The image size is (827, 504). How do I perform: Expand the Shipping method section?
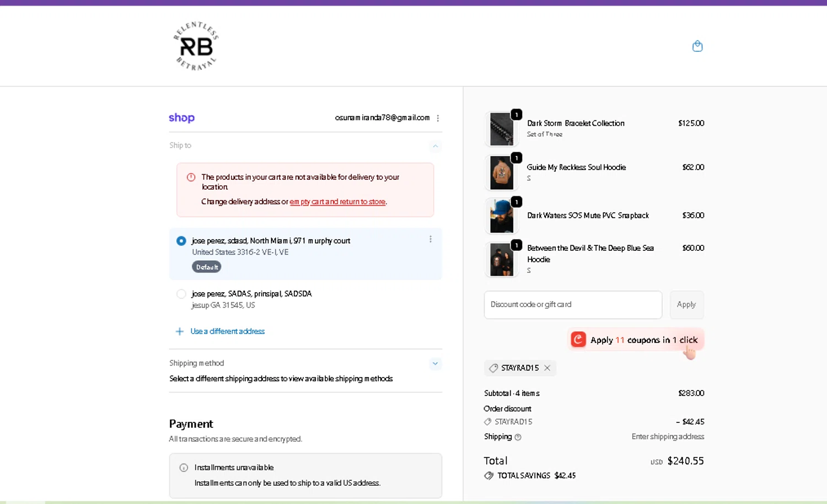(435, 363)
